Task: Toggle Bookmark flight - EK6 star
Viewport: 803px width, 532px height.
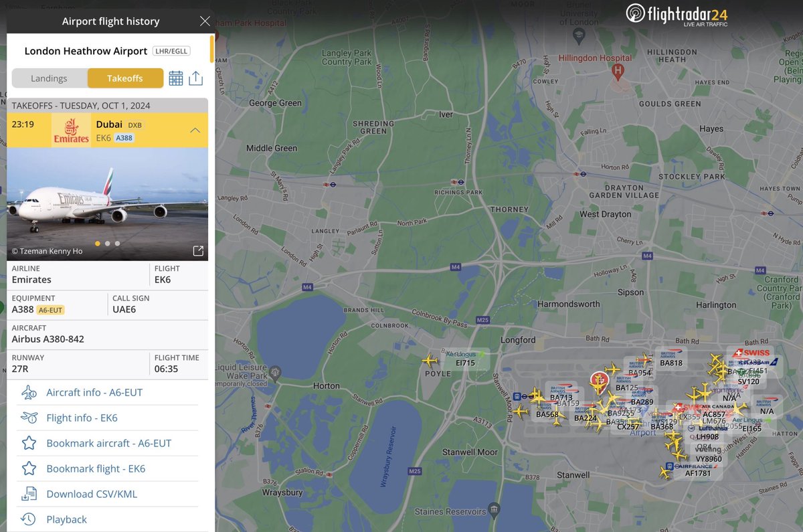Action: pyautogui.click(x=29, y=468)
